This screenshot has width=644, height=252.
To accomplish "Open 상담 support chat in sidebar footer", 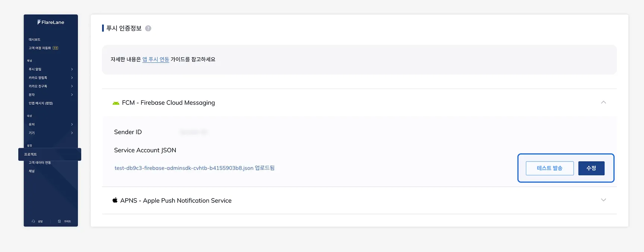I will (37, 221).
